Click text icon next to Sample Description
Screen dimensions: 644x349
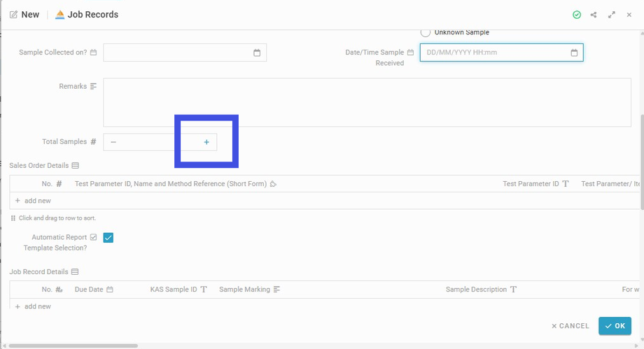513,290
